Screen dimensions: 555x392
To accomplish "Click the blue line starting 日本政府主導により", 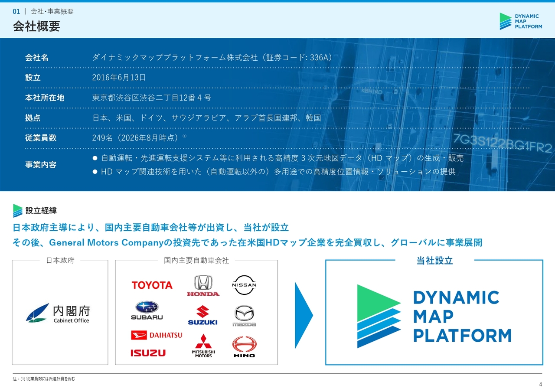I will (151, 228).
